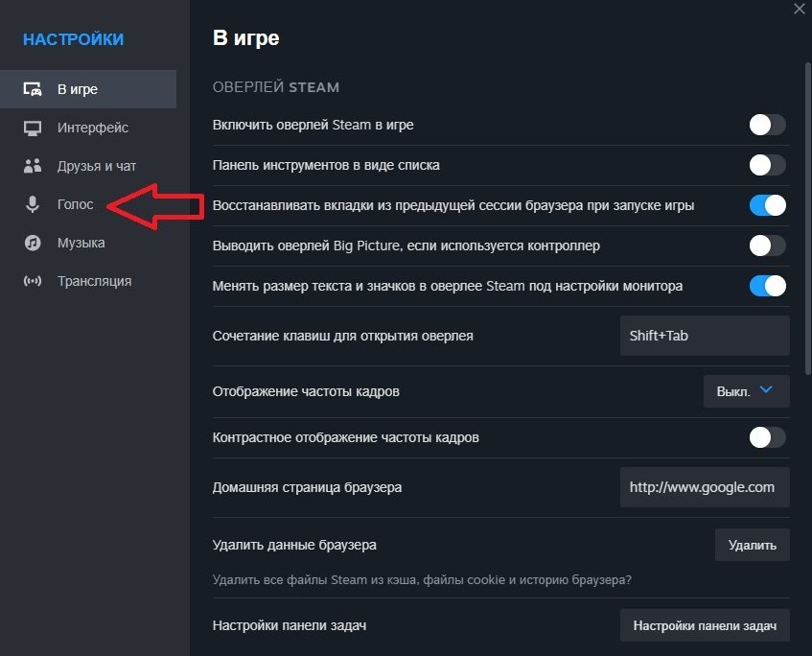Select the microphone icon next to Голос
Viewport: 812px width, 656px height.
[x=31, y=204]
